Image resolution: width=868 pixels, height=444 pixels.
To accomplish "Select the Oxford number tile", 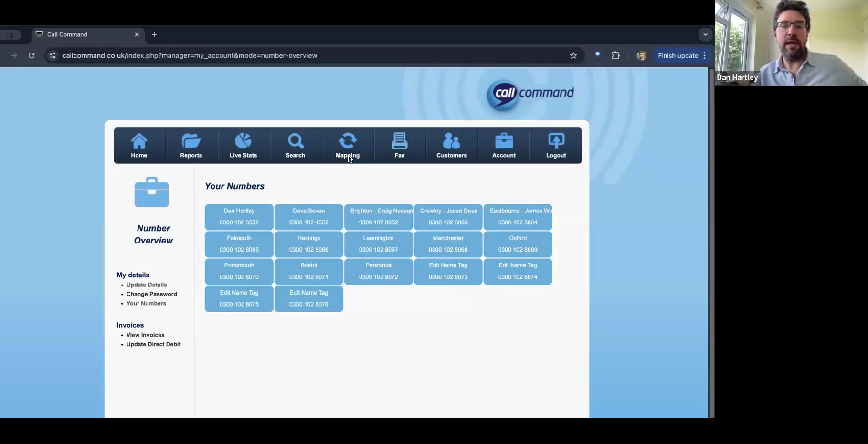I will pyautogui.click(x=518, y=244).
